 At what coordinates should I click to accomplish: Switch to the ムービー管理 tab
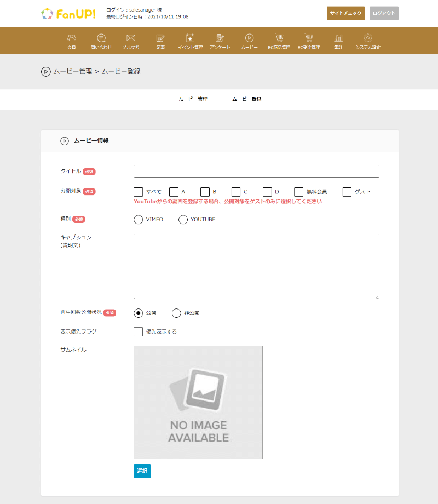193,99
